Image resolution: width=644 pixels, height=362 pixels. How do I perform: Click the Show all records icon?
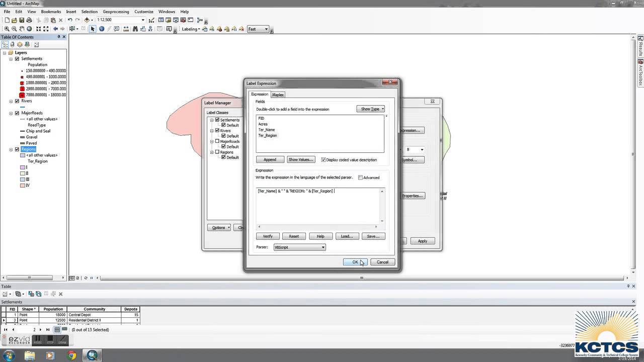57,330
